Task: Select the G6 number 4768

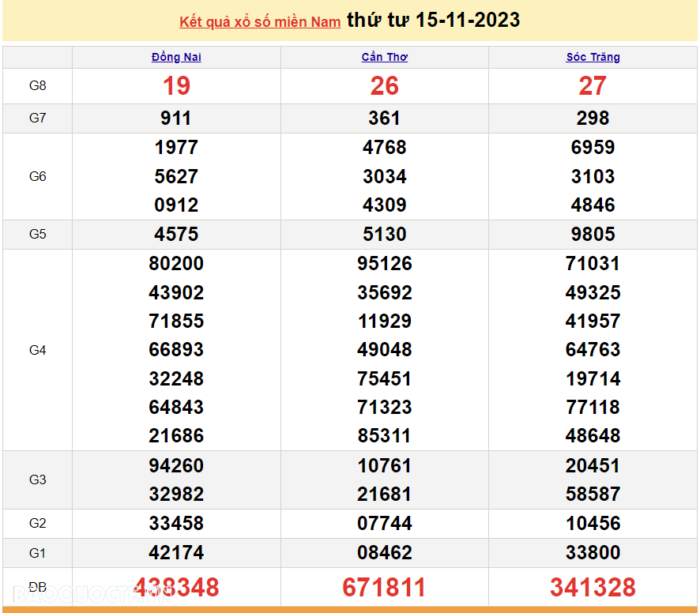Action: pyautogui.click(x=385, y=148)
